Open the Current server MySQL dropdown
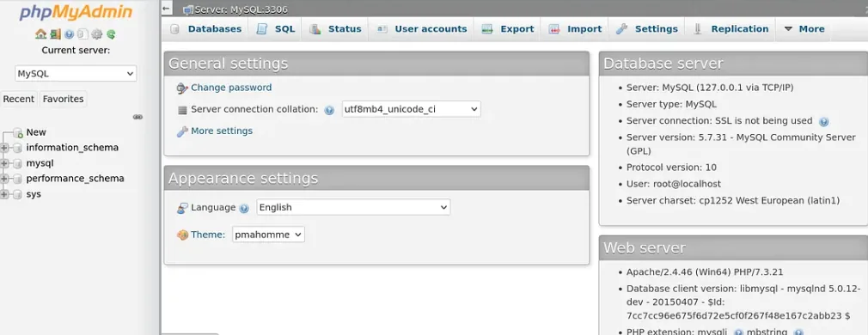 76,73
